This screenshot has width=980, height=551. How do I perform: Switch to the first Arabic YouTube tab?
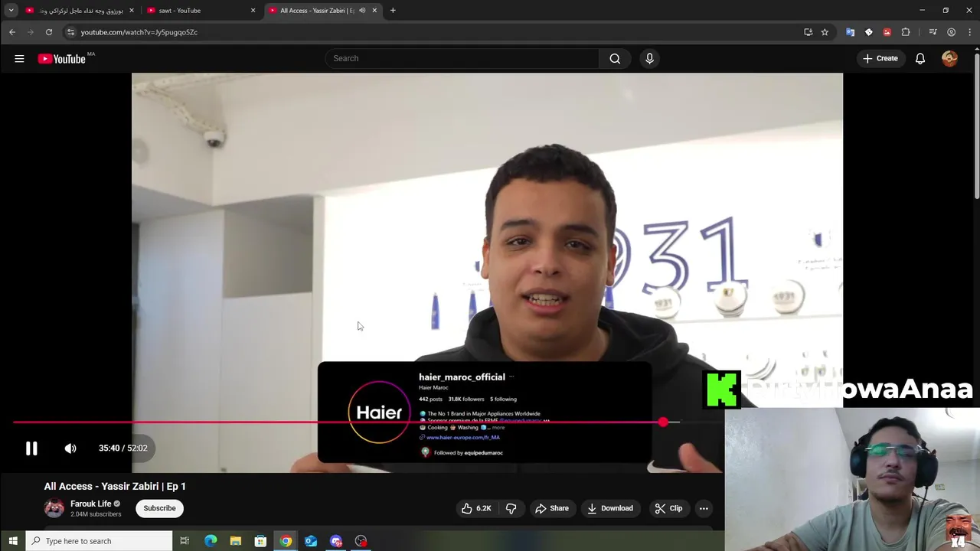tap(80, 11)
